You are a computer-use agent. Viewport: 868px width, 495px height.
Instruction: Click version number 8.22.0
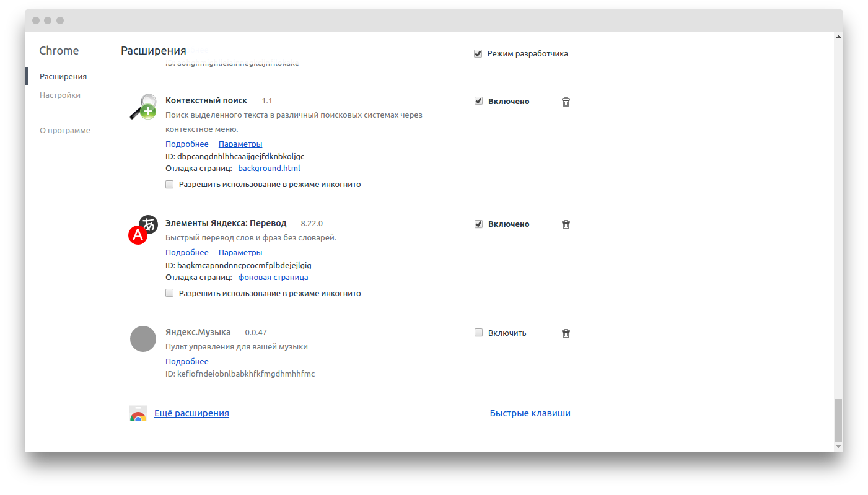coord(312,223)
